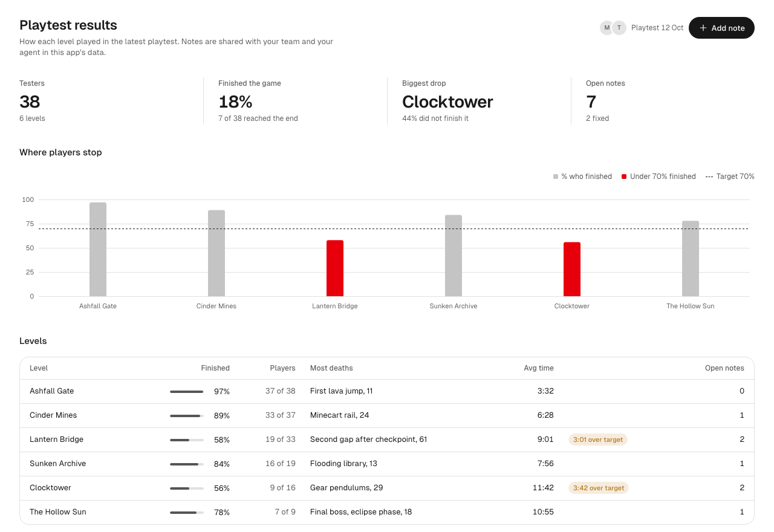Click 'Minecart rail, 24' cell
Image resolution: width=774 pixels, height=532 pixels.
click(340, 415)
